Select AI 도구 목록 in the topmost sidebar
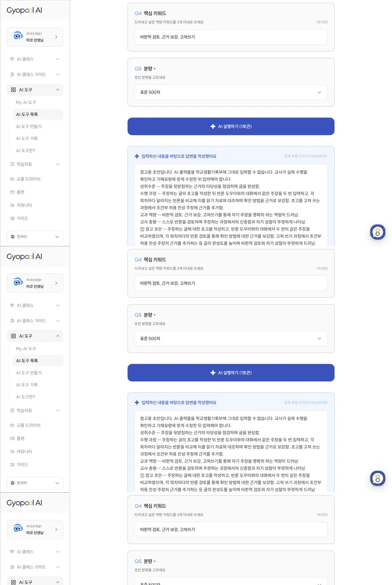392x585 pixels. (x=38, y=114)
